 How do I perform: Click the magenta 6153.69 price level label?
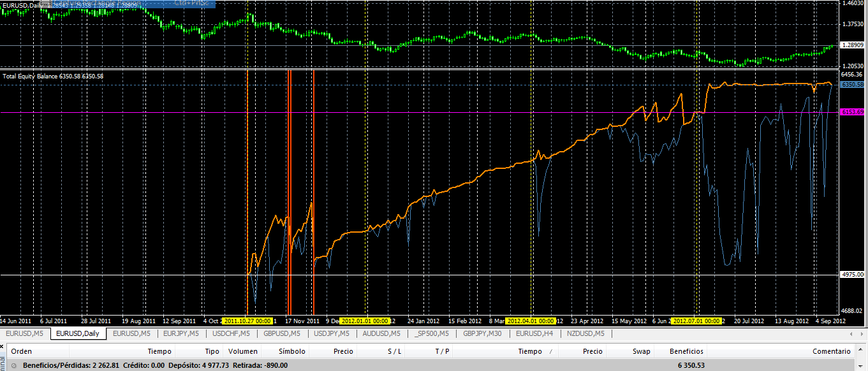click(x=853, y=112)
